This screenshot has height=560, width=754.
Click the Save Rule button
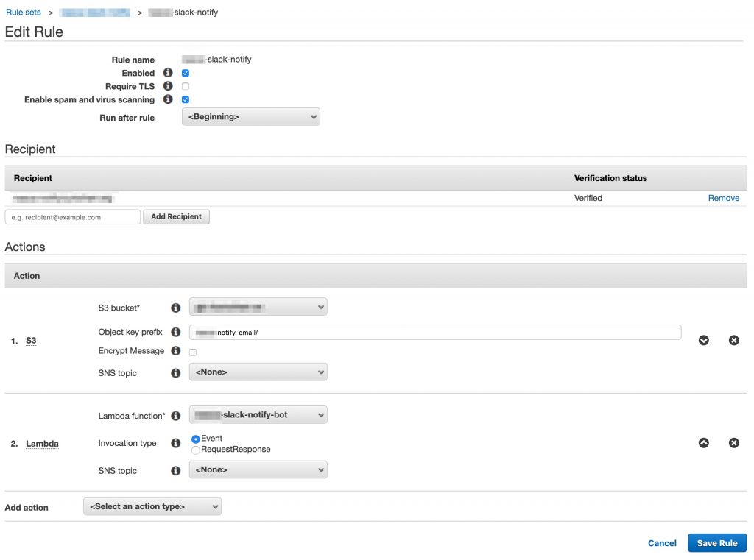point(716,542)
